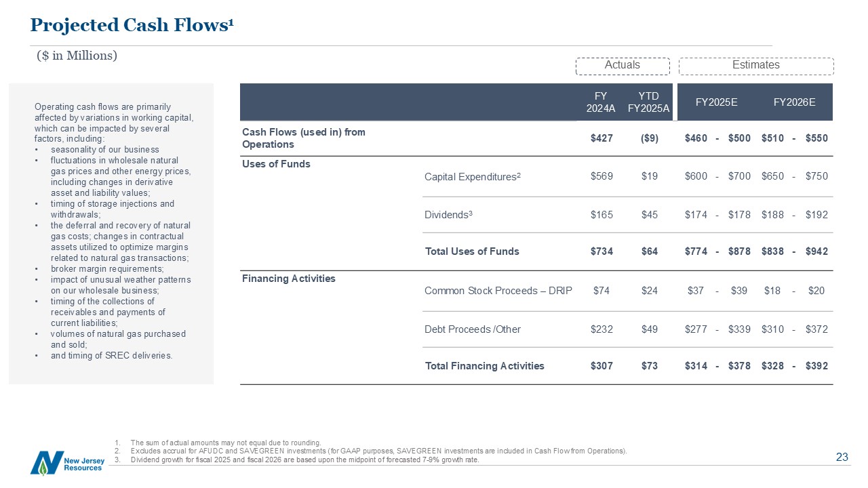Click the $427 operations cash flow value
The height and width of the screenshot is (488, 868).
coord(601,138)
